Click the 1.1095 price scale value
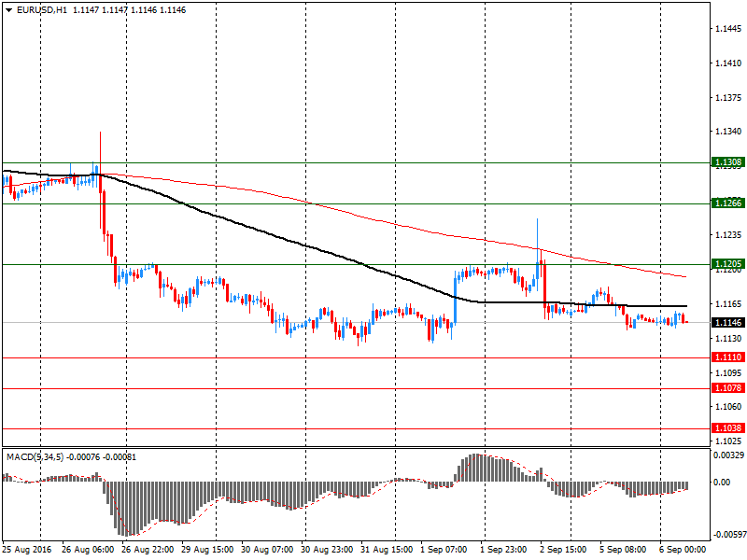747x560 pixels. pos(728,372)
